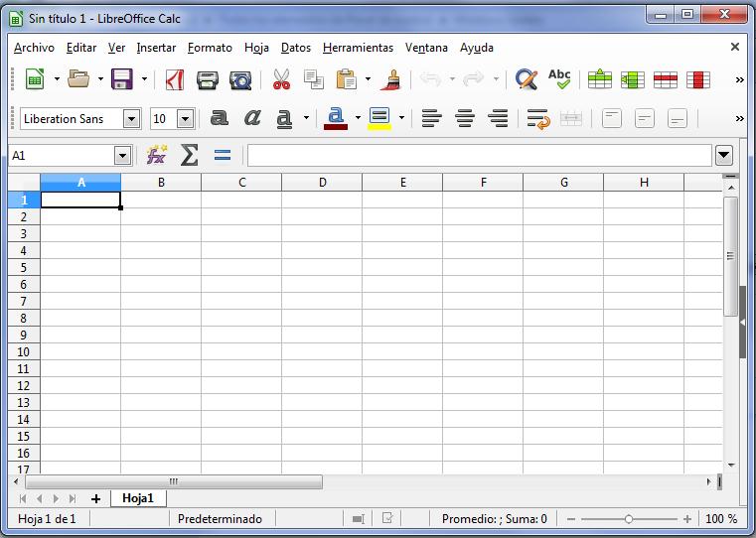
Task: Open the Datos menu
Action: (x=296, y=48)
